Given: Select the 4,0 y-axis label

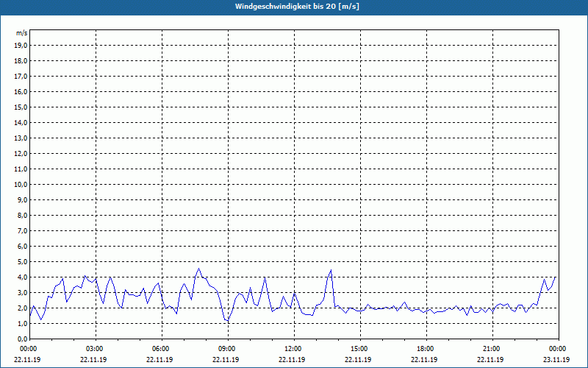Looking at the screenshot, I should (24, 277).
